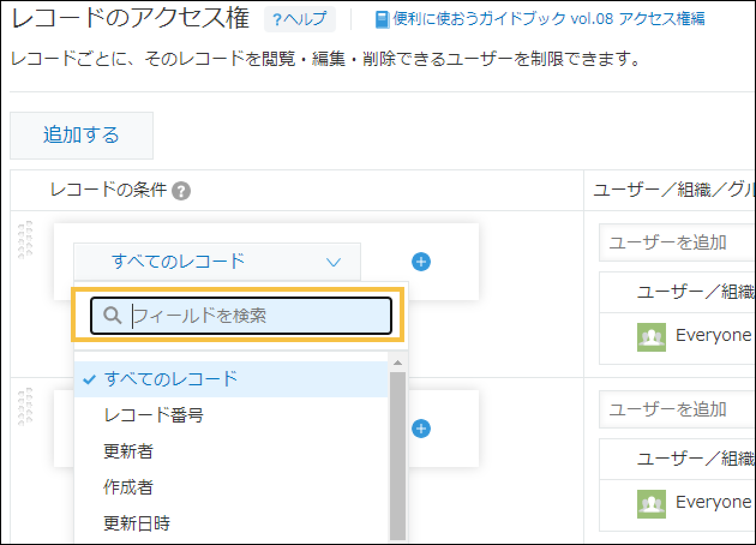Click the blue plus icon in second condition row
756x545 pixels.
(x=421, y=429)
